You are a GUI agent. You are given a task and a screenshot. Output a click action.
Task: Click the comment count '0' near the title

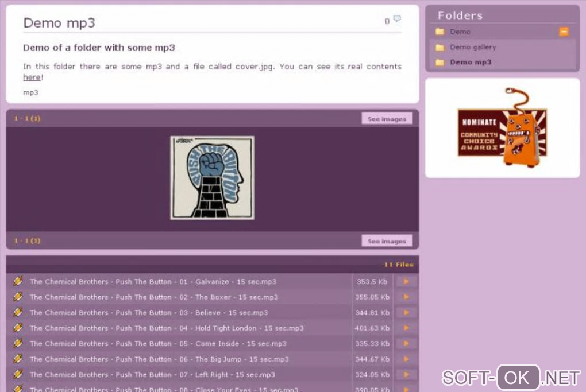(x=387, y=21)
